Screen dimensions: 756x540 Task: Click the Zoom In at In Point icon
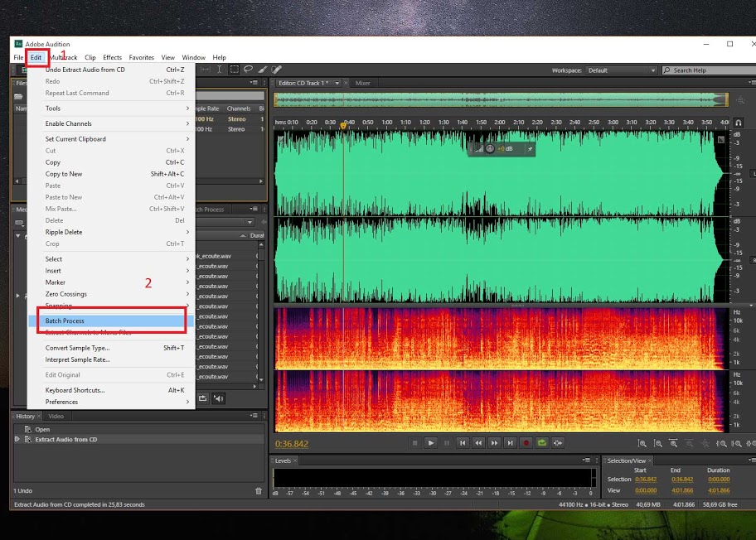pyautogui.click(x=721, y=444)
